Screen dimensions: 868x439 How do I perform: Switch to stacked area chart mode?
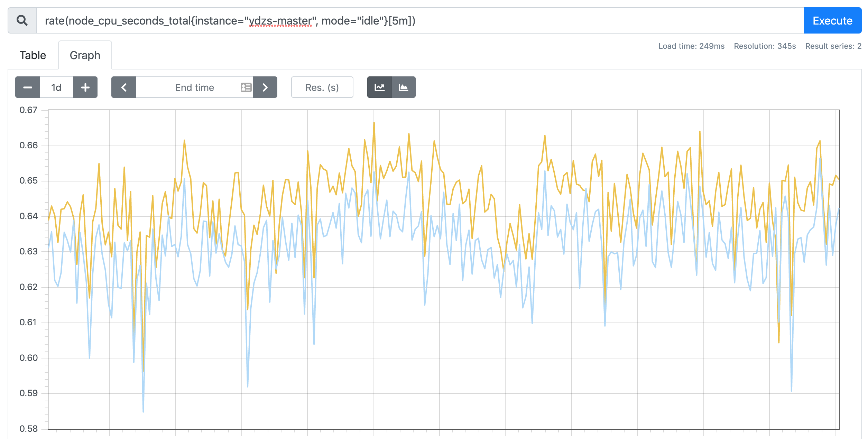404,87
